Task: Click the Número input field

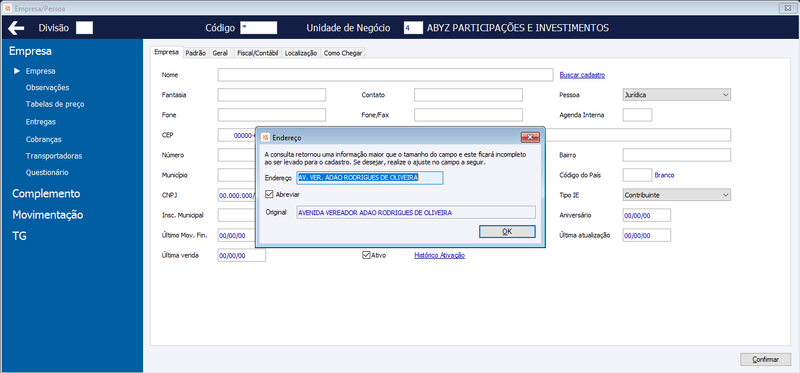Action: [x=237, y=155]
